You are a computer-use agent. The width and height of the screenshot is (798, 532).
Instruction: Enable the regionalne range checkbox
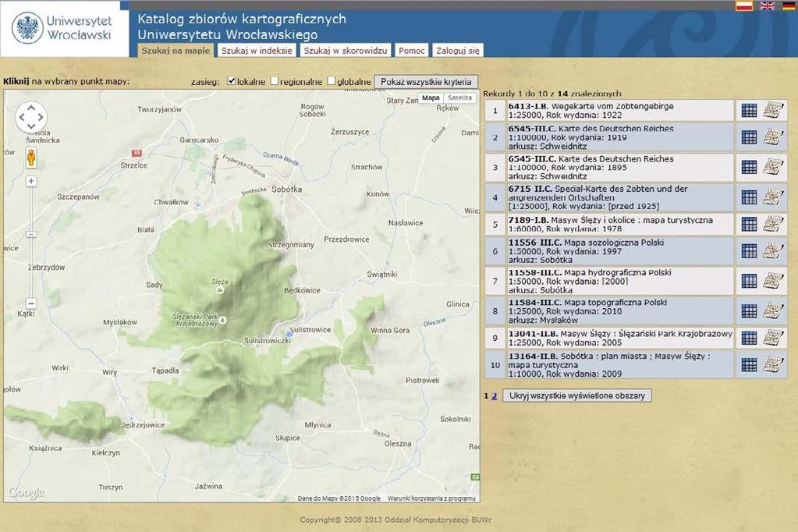[x=275, y=81]
